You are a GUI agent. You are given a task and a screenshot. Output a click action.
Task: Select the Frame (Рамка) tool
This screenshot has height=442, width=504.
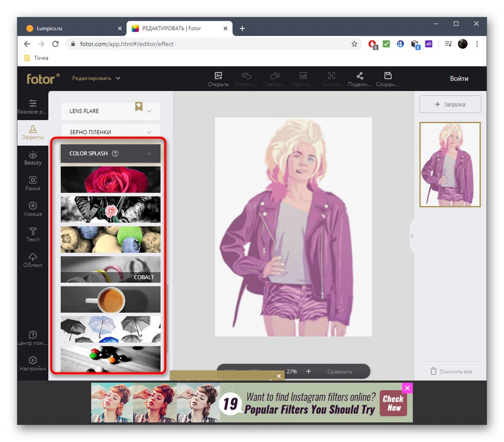(x=33, y=183)
